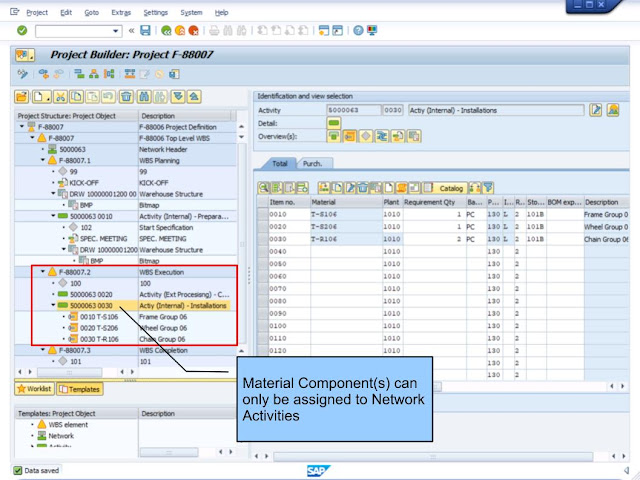Select component 0010 T-S106 in tree
This screenshot has width=640, height=480.
[x=99, y=317]
